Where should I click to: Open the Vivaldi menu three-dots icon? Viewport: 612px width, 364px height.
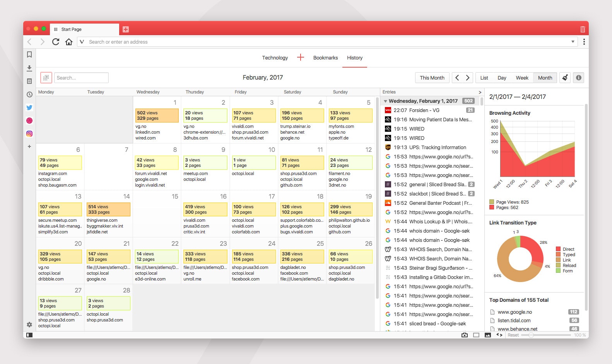584,42
